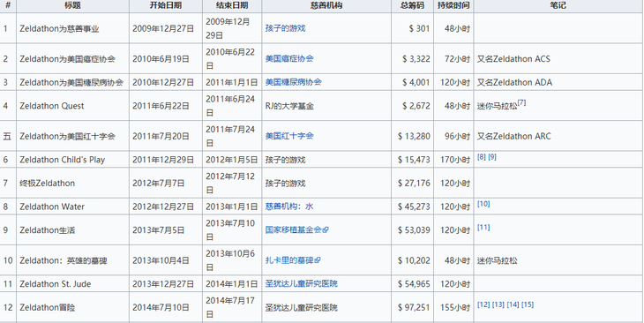Screen dimensions: 644x323
Task: Click the total amount $ 4,001
Action: [x=416, y=82]
